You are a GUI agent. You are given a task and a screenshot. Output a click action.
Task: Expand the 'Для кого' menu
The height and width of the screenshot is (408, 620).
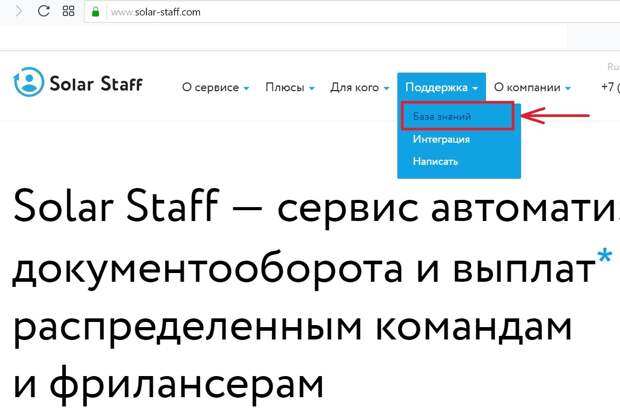[x=360, y=87]
